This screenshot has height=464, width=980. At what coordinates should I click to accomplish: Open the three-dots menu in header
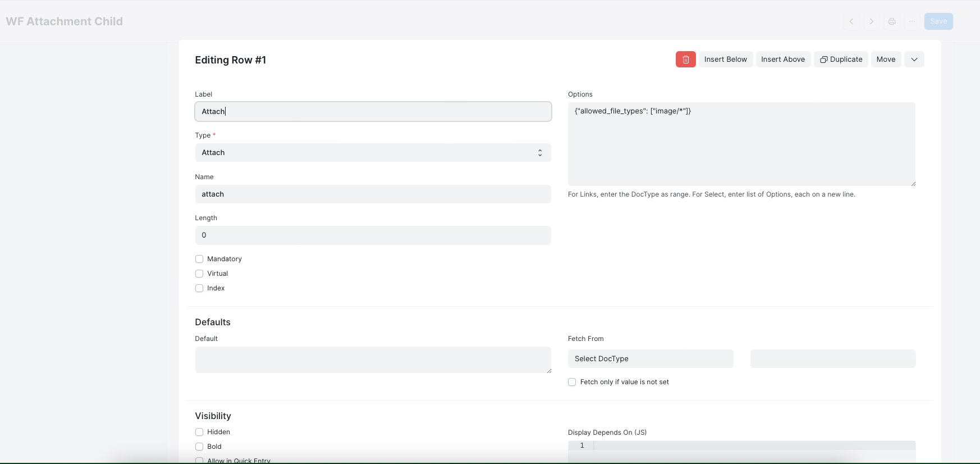(912, 21)
